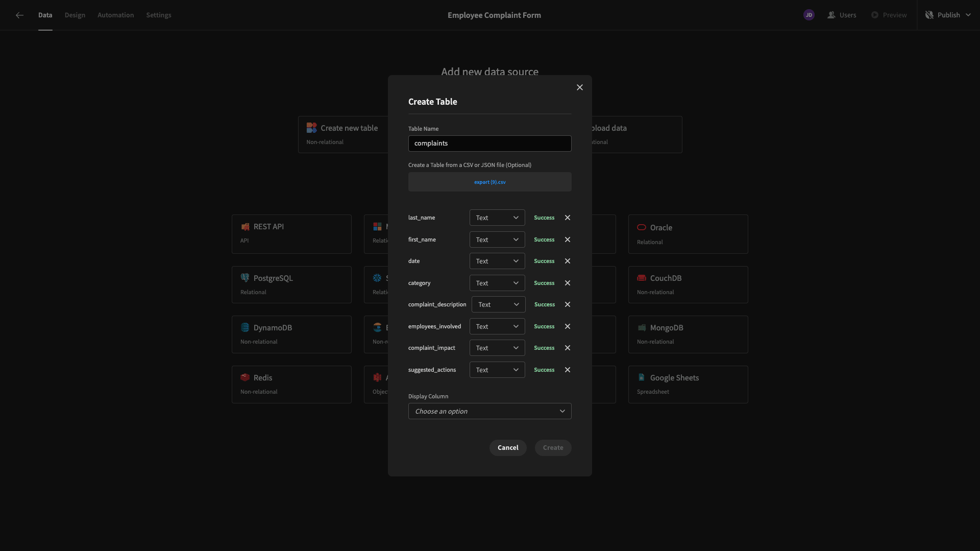Screen dimensions: 980x551
Task: Open type dropdown for first_name
Action: [x=497, y=239]
